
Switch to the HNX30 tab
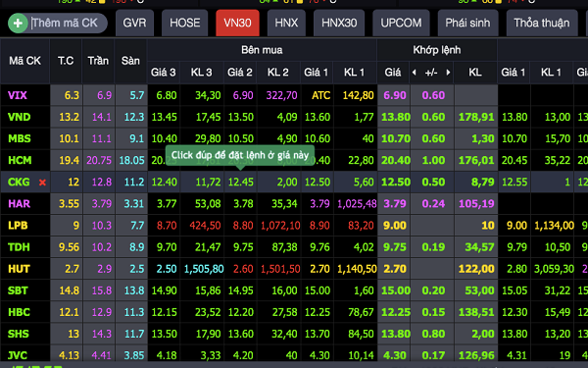tap(339, 23)
